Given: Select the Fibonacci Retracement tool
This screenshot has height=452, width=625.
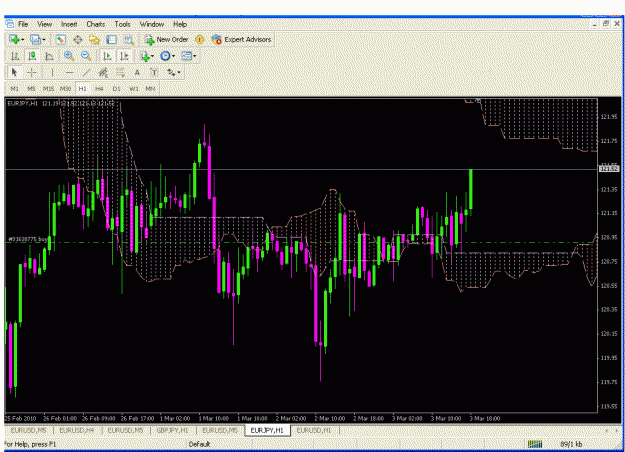Looking at the screenshot, I should click(x=120, y=73).
